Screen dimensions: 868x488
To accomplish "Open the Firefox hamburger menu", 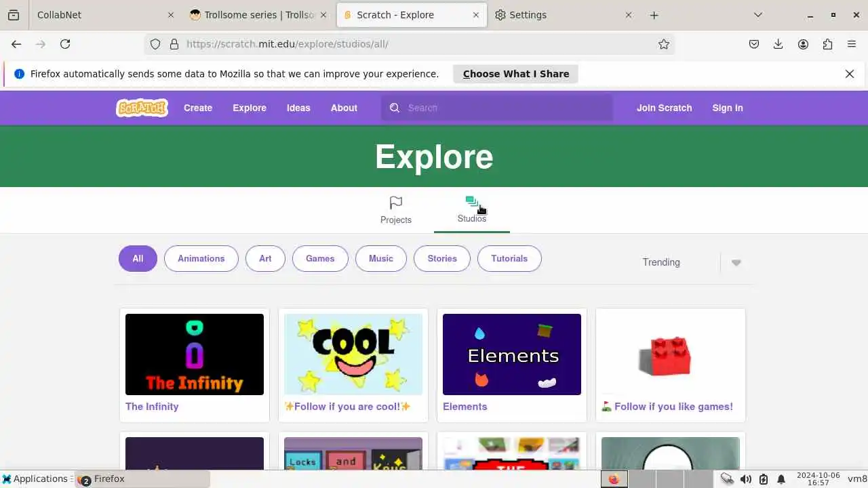I will coord(852,44).
